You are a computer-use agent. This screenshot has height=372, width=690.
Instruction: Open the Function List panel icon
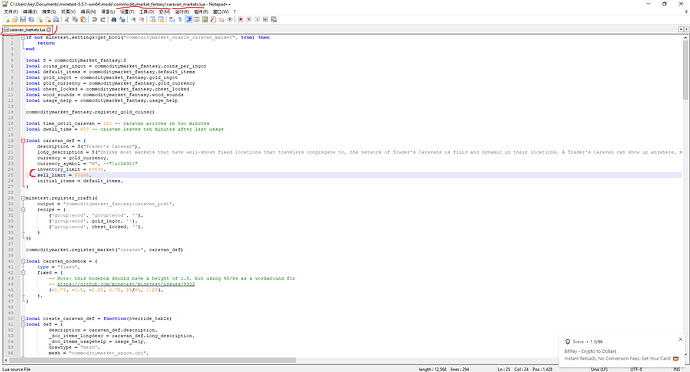click(213, 19)
